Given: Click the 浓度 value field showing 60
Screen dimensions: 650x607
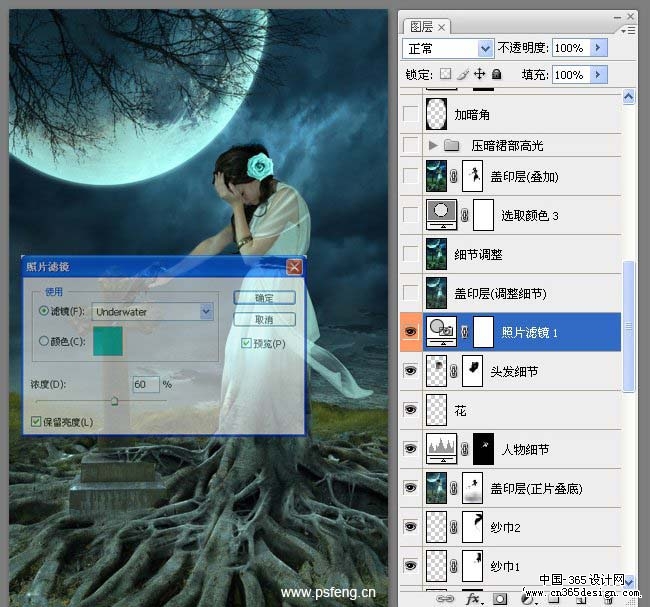Looking at the screenshot, I should [x=146, y=384].
